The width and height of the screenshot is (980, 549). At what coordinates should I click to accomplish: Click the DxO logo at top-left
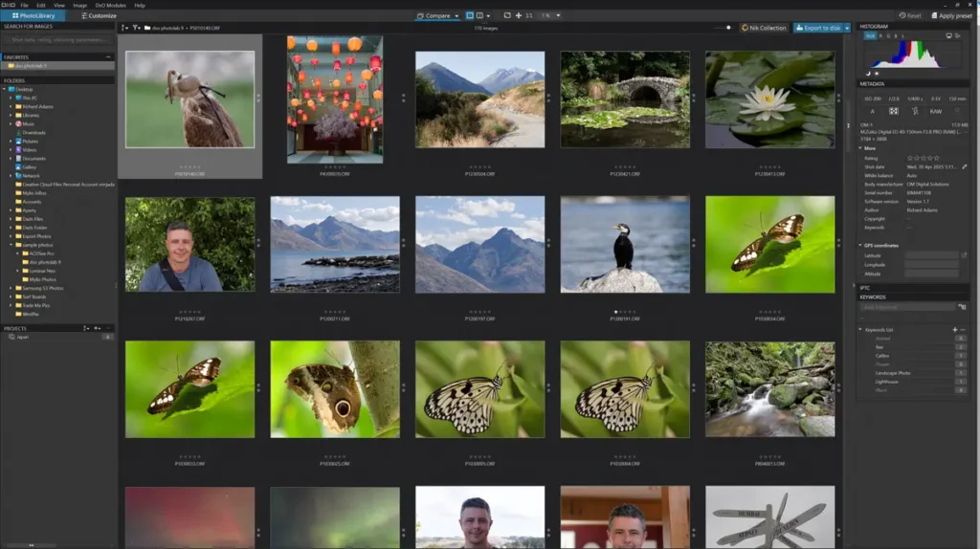pyautogui.click(x=8, y=5)
